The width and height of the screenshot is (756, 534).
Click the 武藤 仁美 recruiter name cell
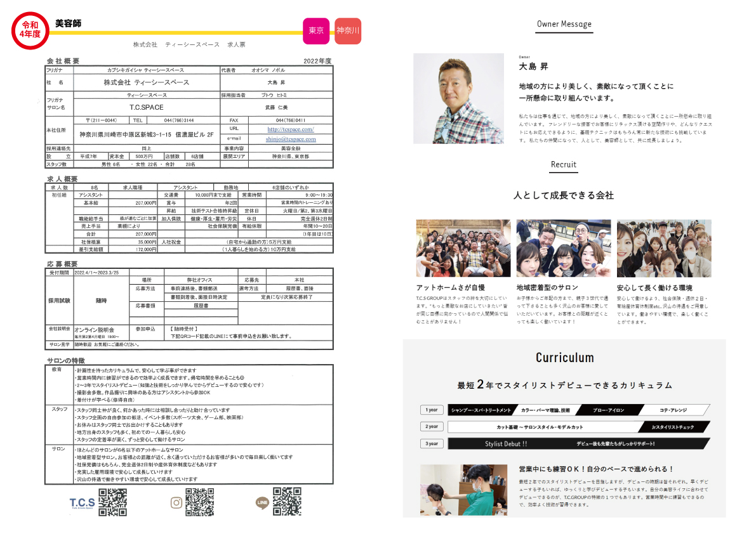tap(277, 107)
